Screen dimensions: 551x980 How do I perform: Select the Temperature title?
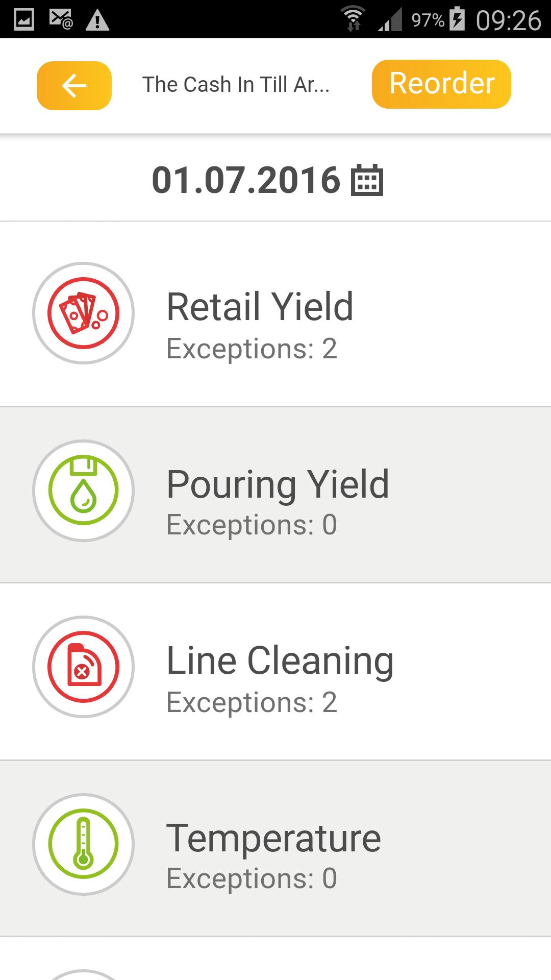click(x=273, y=838)
